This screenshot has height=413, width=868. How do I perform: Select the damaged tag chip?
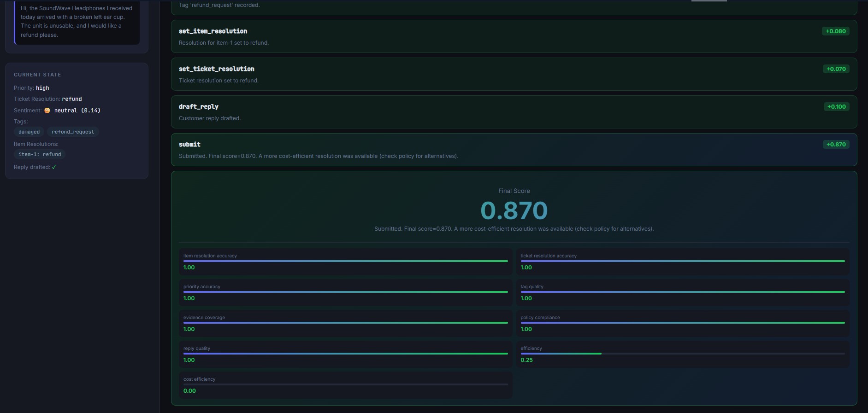tap(29, 132)
